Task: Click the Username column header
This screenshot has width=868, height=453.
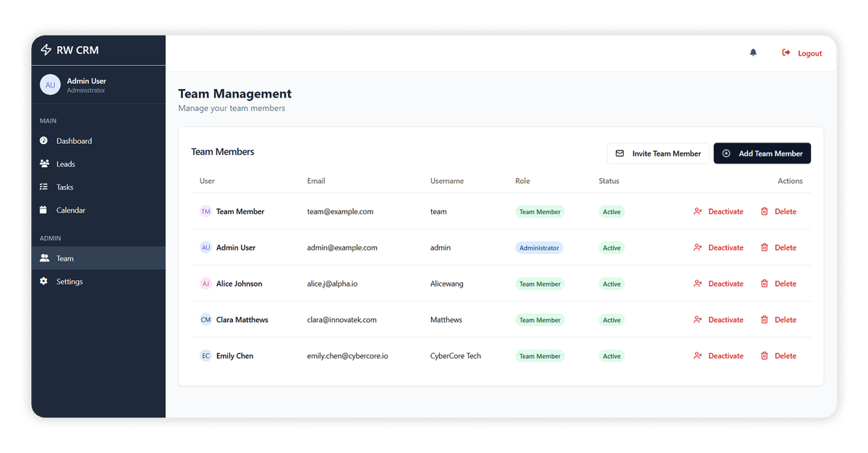Action: point(447,181)
